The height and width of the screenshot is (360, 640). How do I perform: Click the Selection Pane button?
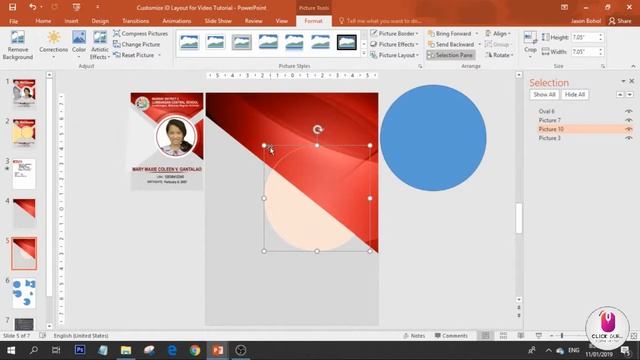coord(450,55)
